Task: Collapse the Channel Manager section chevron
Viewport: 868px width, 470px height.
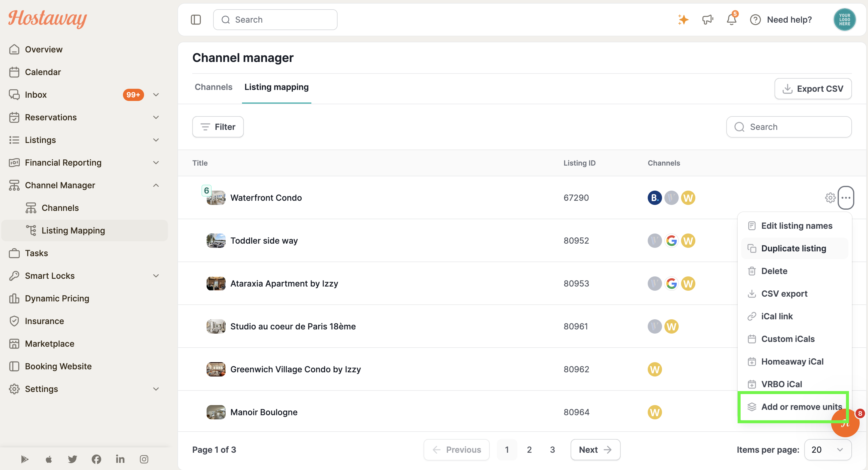Action: (x=156, y=185)
